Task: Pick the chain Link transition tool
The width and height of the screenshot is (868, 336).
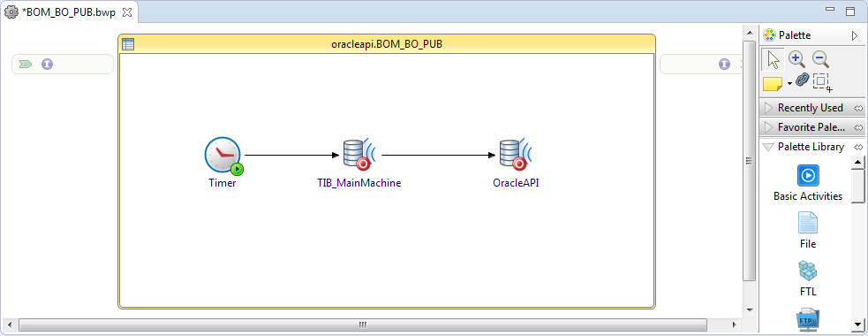Action: click(802, 80)
